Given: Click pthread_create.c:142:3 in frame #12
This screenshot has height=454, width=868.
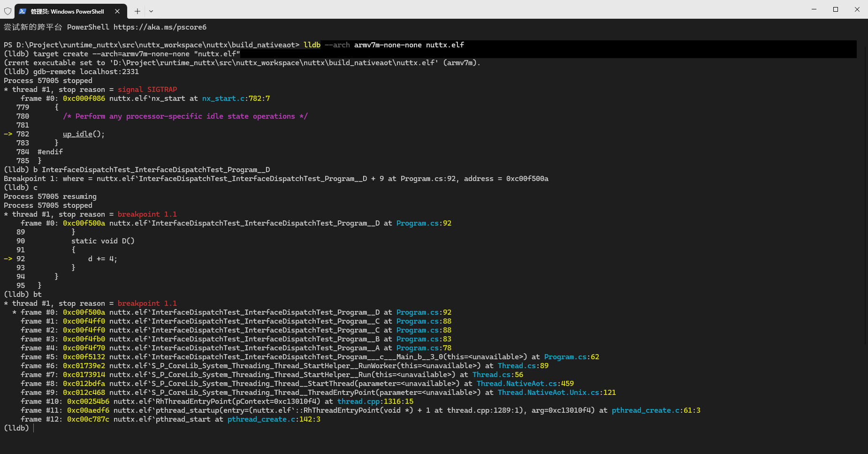Looking at the screenshot, I should 274,419.
